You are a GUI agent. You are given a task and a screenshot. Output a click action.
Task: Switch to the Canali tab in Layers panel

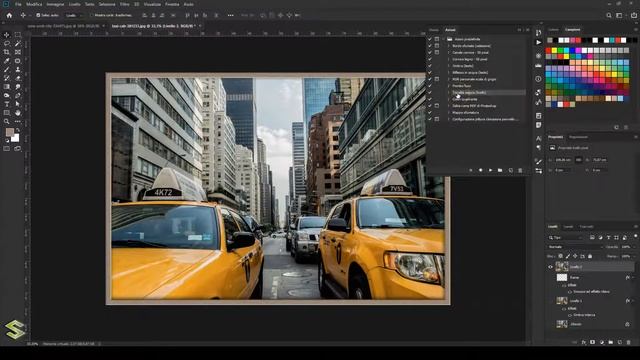pyautogui.click(x=568, y=227)
